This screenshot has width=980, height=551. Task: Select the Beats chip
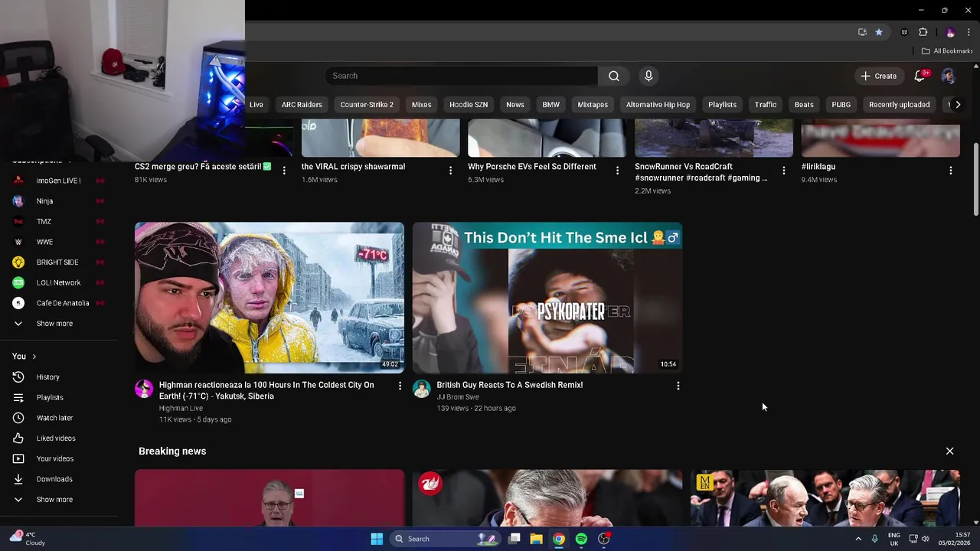804,105
